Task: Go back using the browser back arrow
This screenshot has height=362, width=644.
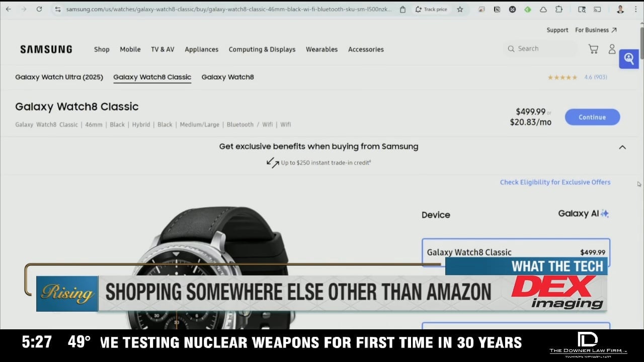Action: pos(9,9)
